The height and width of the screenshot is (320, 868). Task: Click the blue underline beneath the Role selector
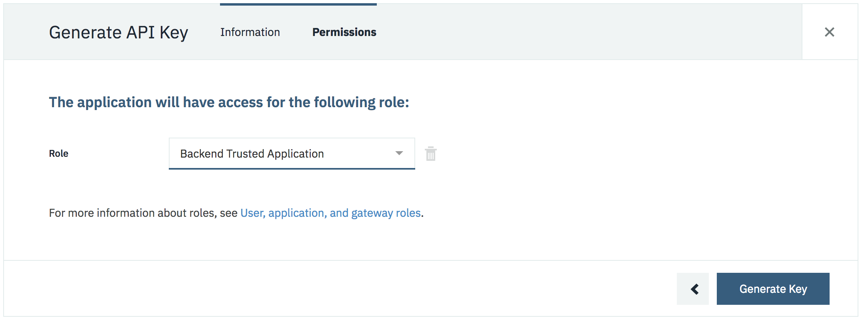[292, 168]
